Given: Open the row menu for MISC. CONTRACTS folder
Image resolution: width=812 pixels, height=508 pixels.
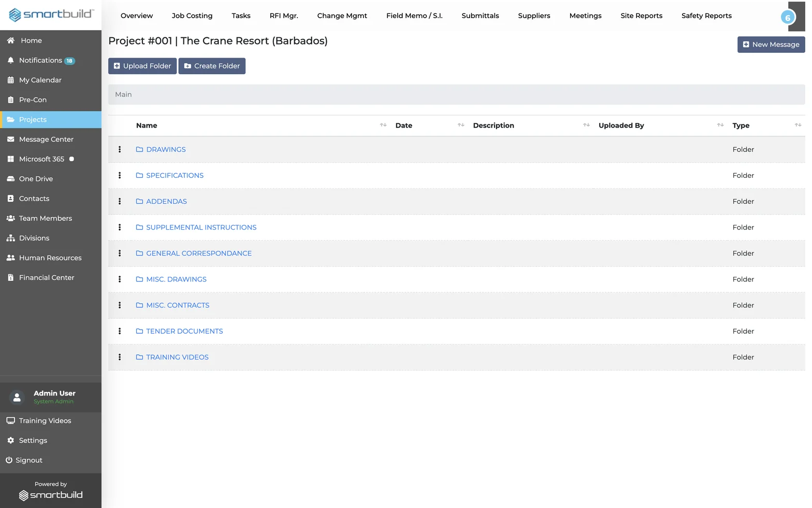Looking at the screenshot, I should pos(120,305).
